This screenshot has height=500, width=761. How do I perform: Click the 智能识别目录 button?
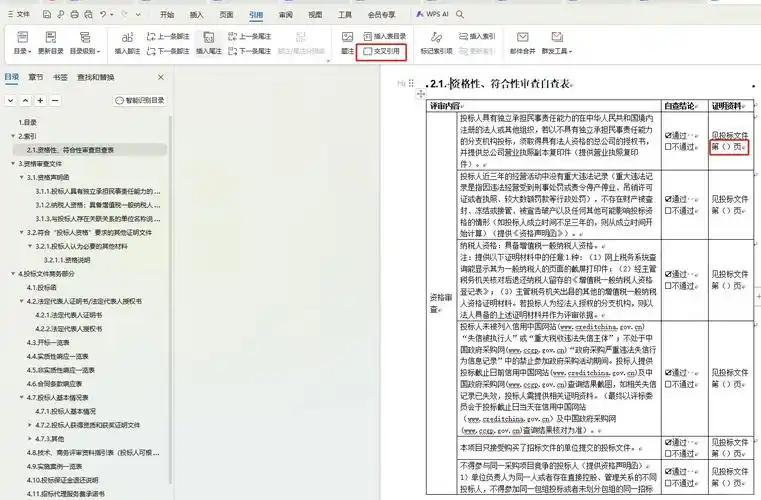pos(140,100)
